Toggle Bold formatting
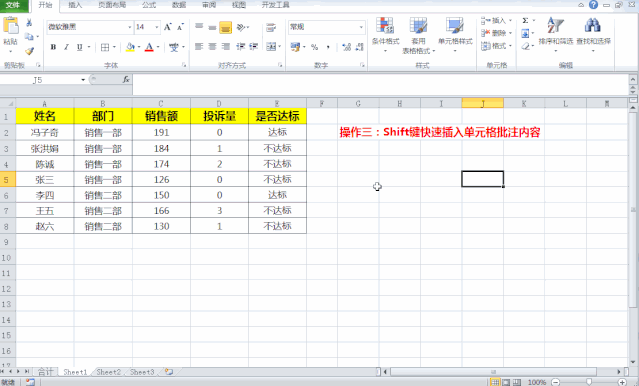Image resolution: width=639 pixels, height=386 pixels. (x=53, y=47)
